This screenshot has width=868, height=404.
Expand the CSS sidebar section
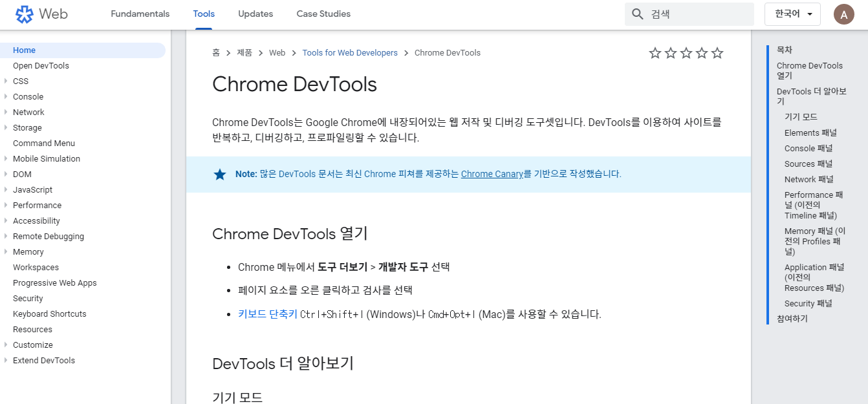[6, 81]
